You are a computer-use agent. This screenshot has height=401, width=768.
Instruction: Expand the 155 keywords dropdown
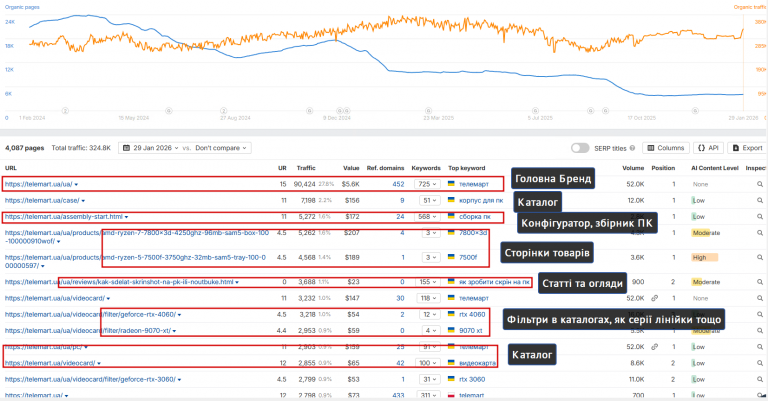(427, 282)
